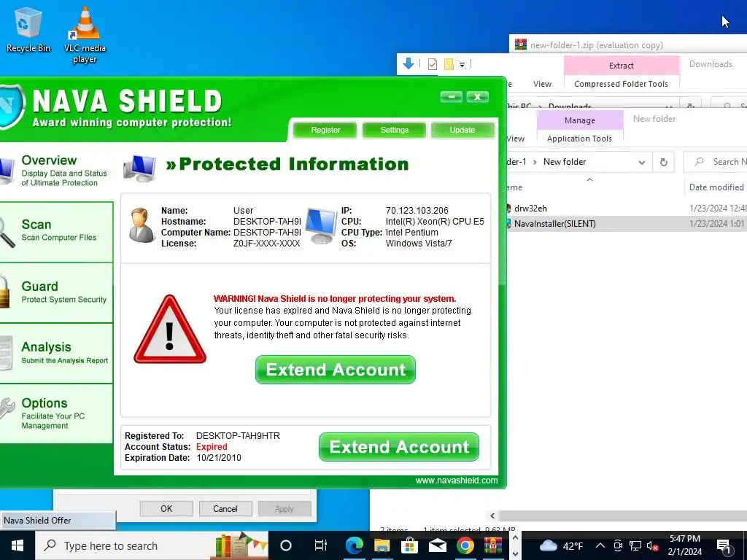Image resolution: width=747 pixels, height=560 pixels.
Task: Click the Date modified column header
Action: click(x=716, y=187)
